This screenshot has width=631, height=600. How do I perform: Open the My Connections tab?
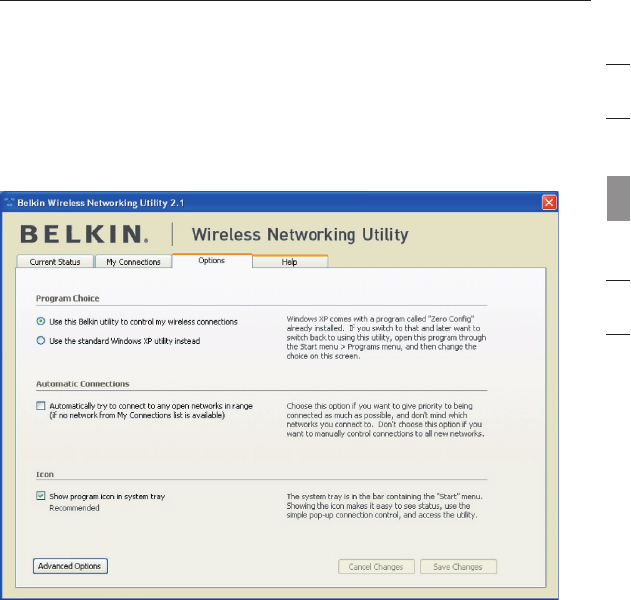[133, 262]
